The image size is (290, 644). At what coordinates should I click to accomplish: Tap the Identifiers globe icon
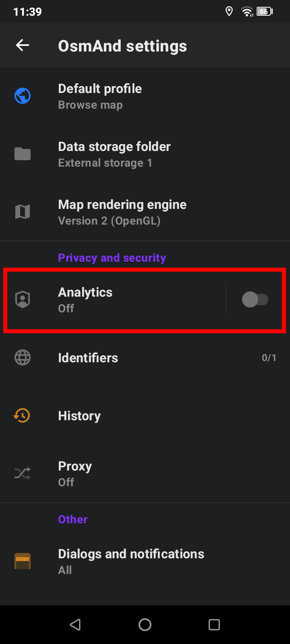(x=23, y=358)
